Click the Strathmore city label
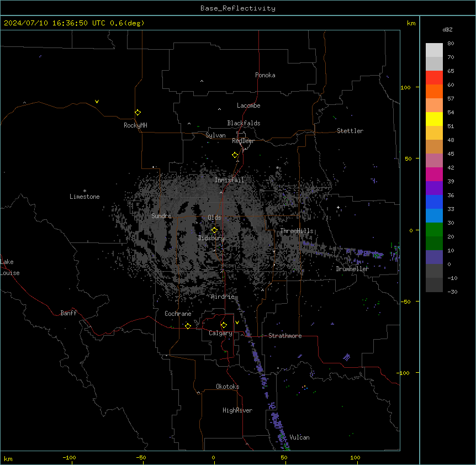Image resolution: width=476 pixels, height=465 pixels. coord(285,336)
